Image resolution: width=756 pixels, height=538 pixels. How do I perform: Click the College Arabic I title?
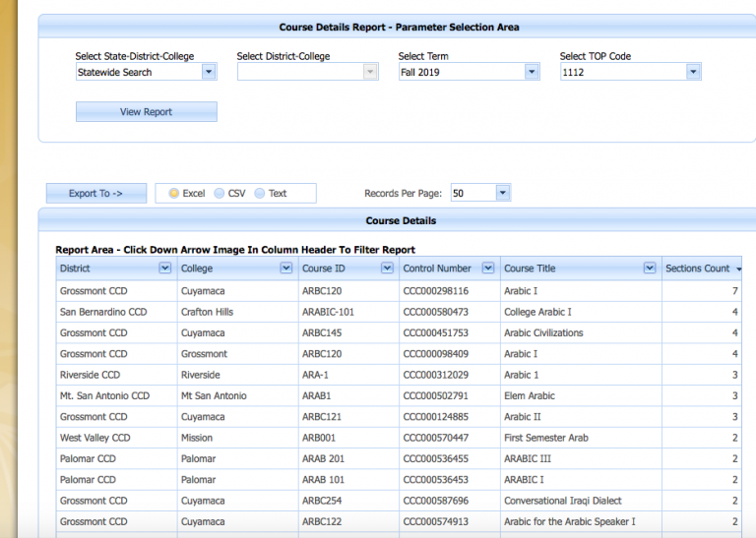point(537,312)
